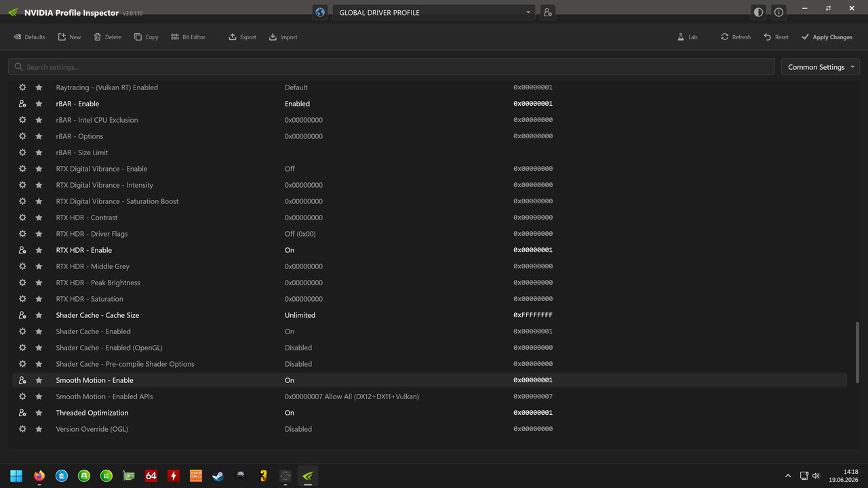Open the user-gear icon next to the profile dropdown
This screenshot has width=868, height=488.
click(x=547, y=12)
